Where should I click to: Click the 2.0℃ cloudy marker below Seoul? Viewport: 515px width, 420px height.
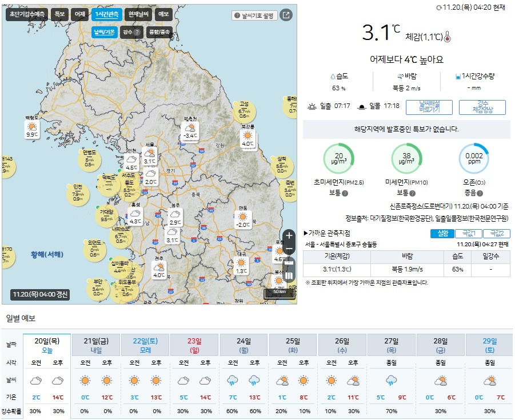pyautogui.click(x=151, y=177)
